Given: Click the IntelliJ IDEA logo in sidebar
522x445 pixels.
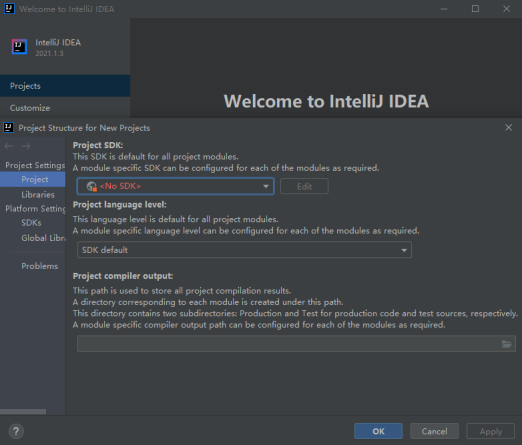Looking at the screenshot, I should (x=19, y=46).
